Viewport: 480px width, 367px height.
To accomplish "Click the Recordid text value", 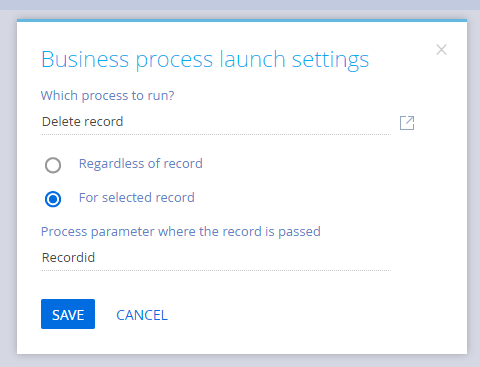I will click(68, 258).
